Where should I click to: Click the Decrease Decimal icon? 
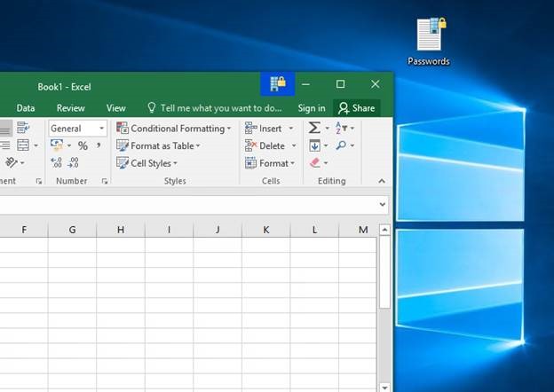tap(74, 163)
